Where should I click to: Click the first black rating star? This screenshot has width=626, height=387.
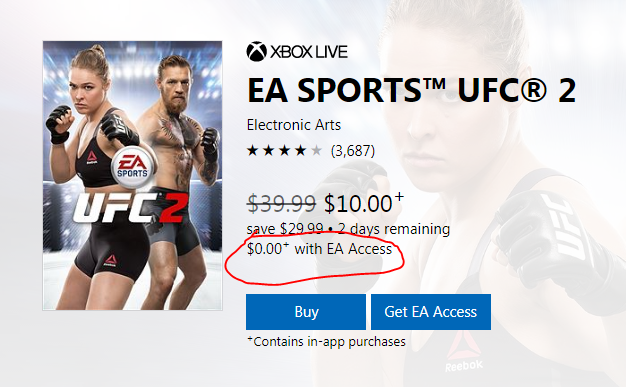pyautogui.click(x=252, y=151)
